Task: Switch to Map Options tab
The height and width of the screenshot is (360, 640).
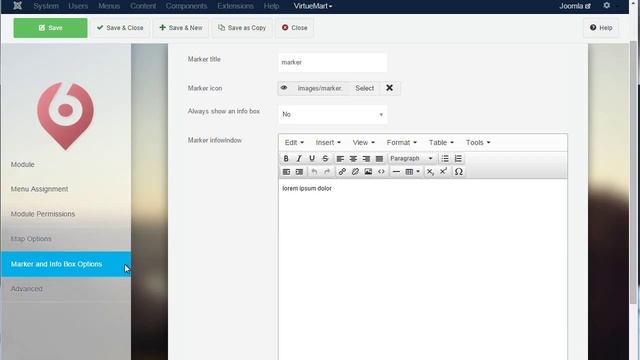Action: [65, 239]
